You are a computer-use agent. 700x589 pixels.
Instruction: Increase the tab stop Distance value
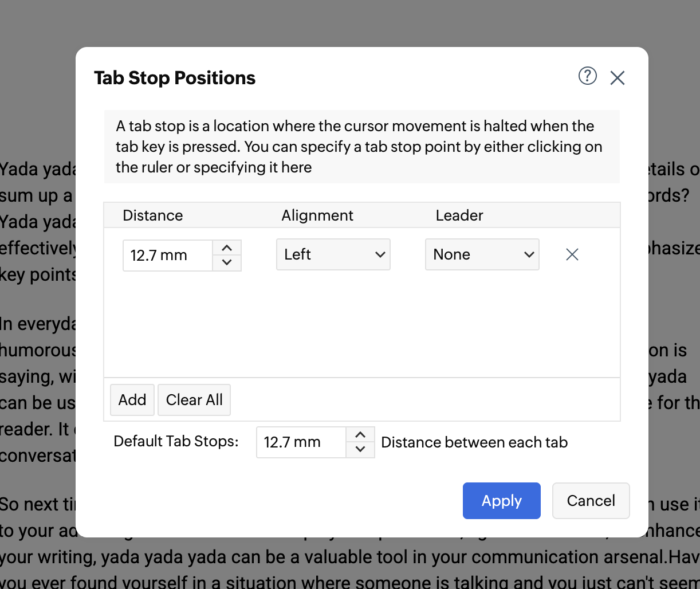point(227,248)
